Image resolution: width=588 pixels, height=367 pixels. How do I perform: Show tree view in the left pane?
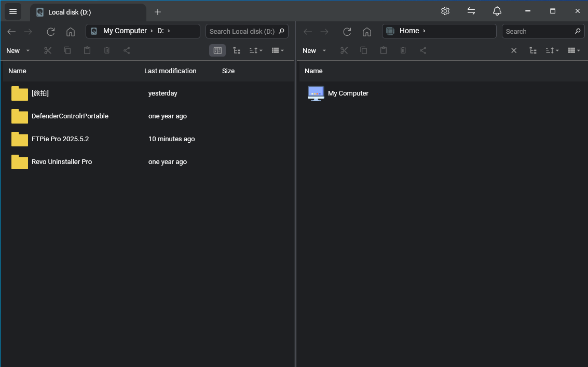coord(237,50)
